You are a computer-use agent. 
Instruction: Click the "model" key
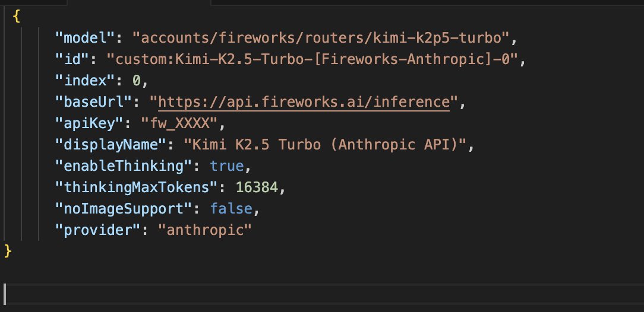pos(85,38)
